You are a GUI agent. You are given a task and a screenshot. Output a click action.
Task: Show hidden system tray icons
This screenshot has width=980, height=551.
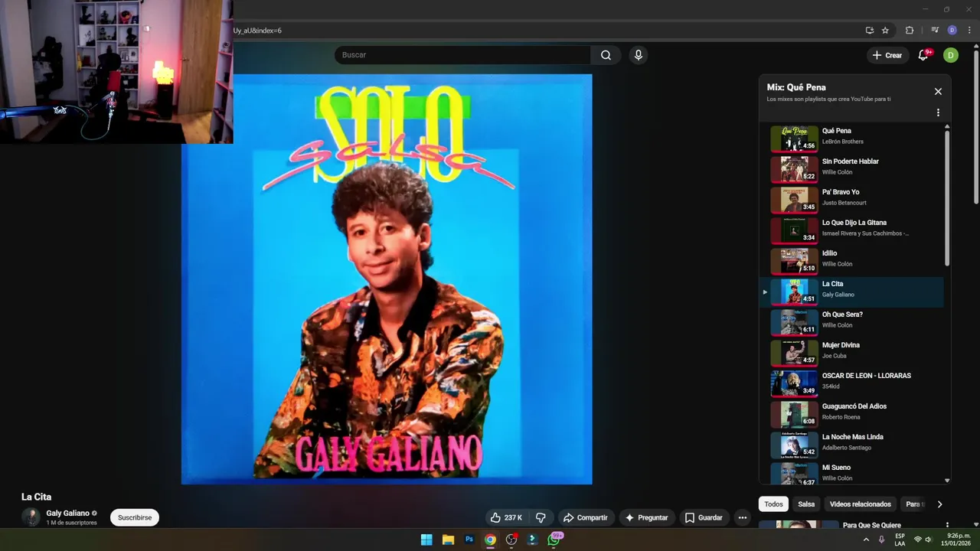click(x=866, y=540)
